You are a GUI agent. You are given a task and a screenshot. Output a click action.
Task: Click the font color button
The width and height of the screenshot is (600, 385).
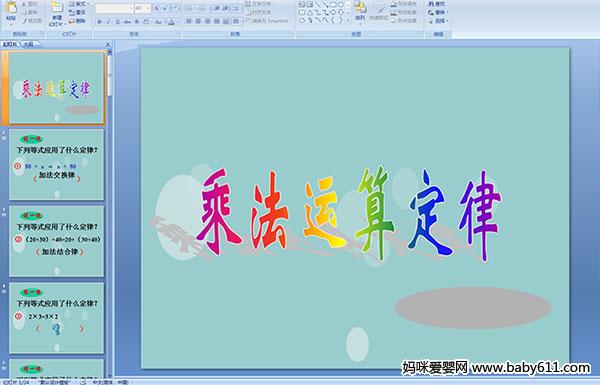(x=172, y=22)
